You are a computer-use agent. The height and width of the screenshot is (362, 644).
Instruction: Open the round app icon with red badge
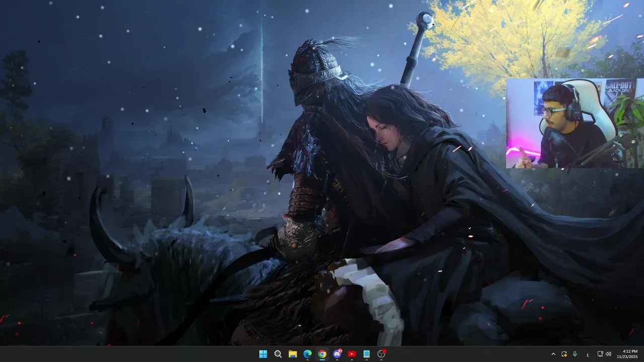pyautogui.click(x=381, y=354)
